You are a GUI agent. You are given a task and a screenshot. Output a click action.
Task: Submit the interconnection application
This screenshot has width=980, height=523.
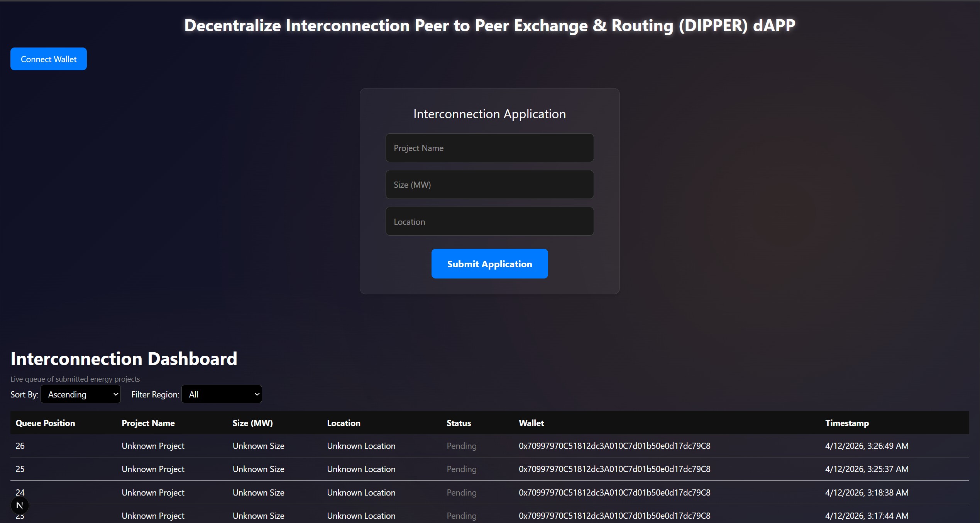coord(489,264)
